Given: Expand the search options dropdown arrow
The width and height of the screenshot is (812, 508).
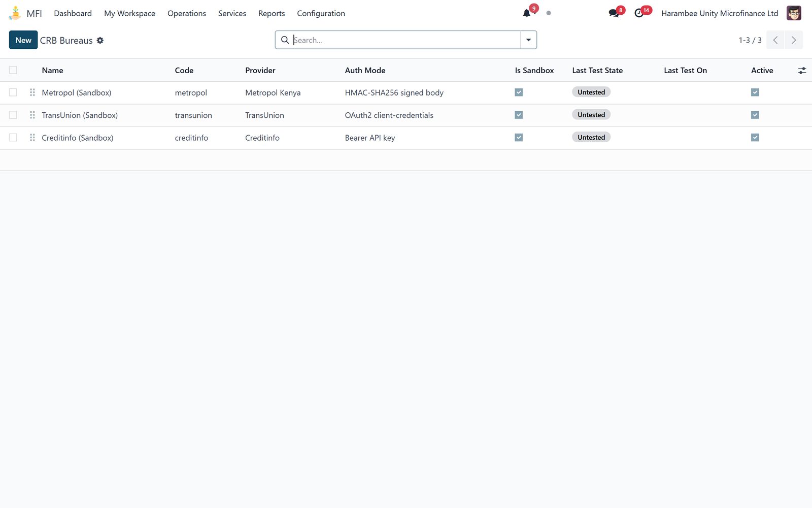Looking at the screenshot, I should (528, 40).
